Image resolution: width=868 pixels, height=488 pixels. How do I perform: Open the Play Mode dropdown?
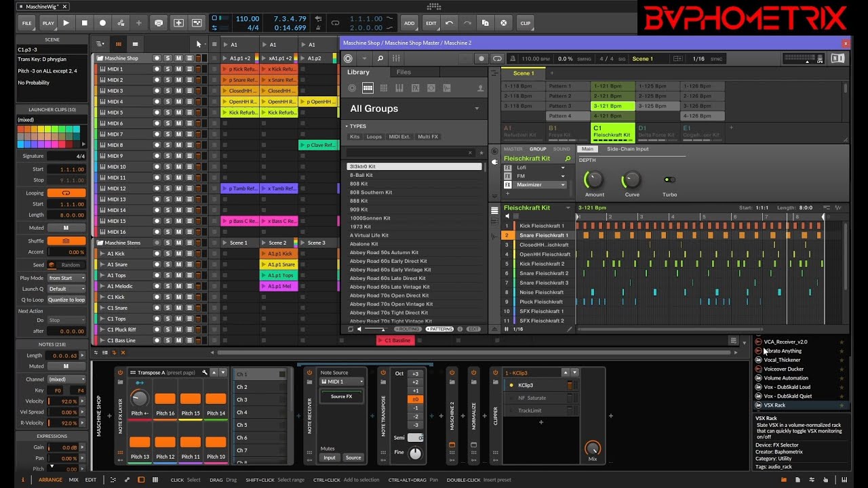click(66, 278)
